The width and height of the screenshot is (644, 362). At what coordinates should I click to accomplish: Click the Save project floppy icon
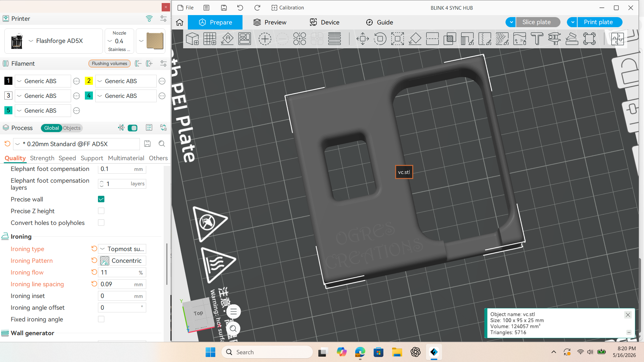click(x=224, y=8)
